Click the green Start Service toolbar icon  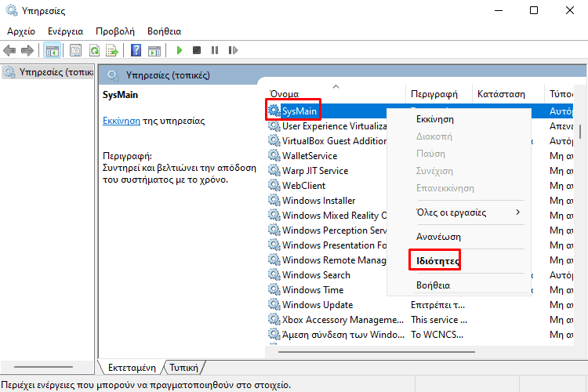180,50
